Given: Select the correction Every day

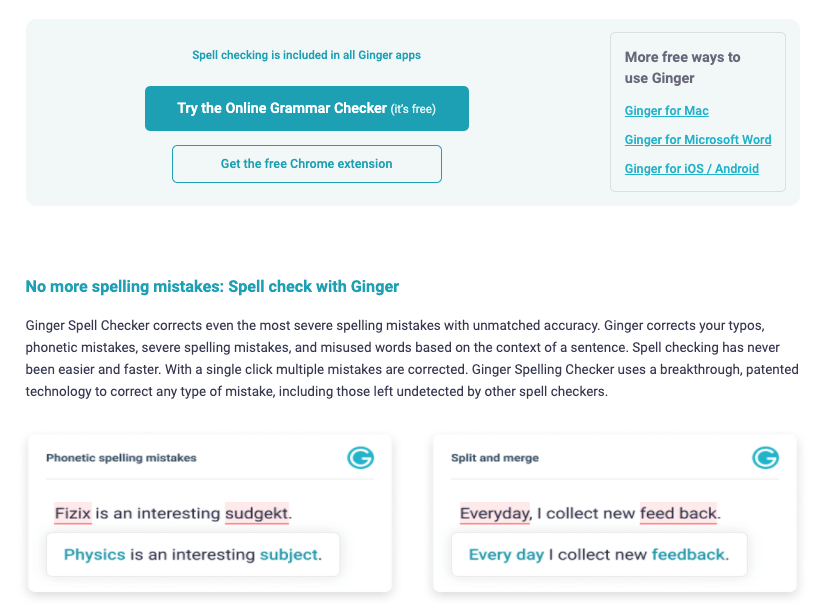Looking at the screenshot, I should pos(506,554).
